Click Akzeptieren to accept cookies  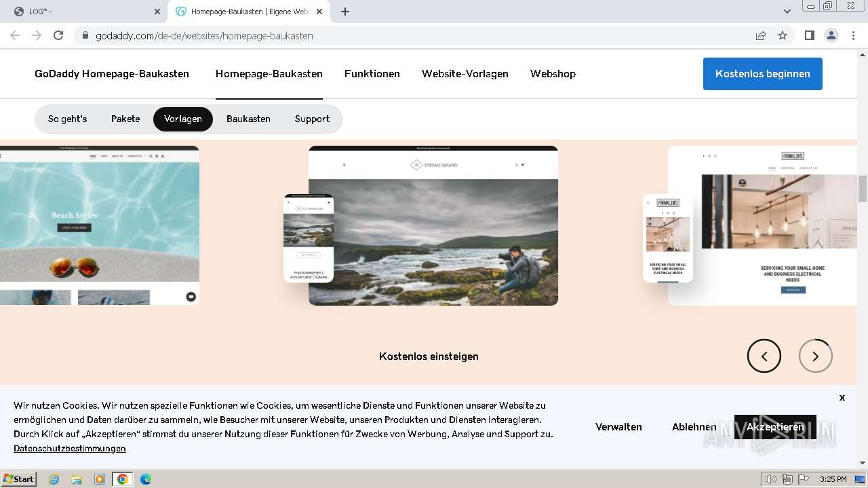pyautogui.click(x=775, y=427)
